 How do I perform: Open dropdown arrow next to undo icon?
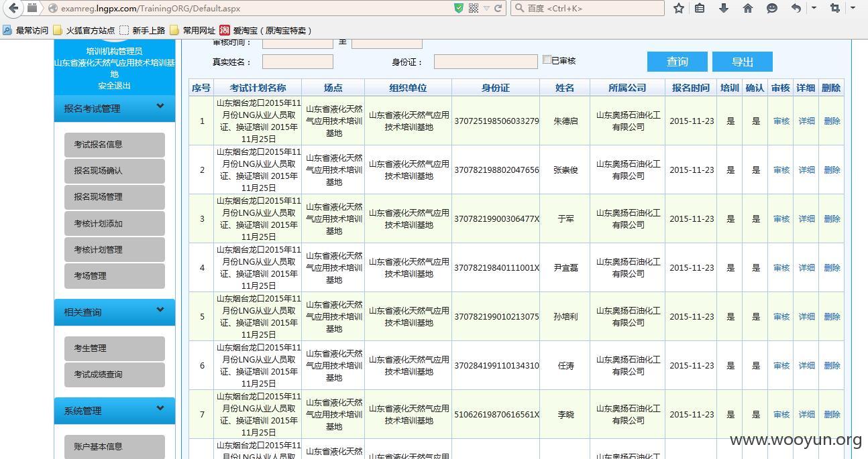[814, 8]
